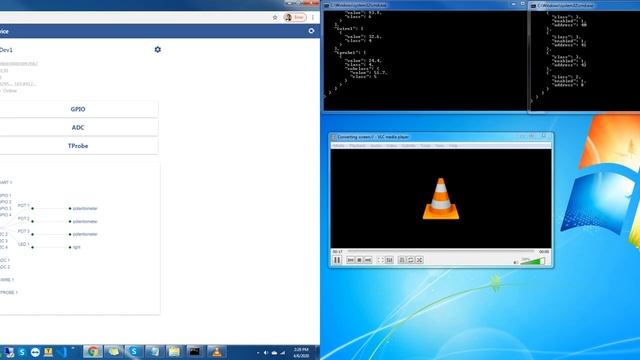
Task: Click the VLC total duration label
Action: (x=544, y=252)
